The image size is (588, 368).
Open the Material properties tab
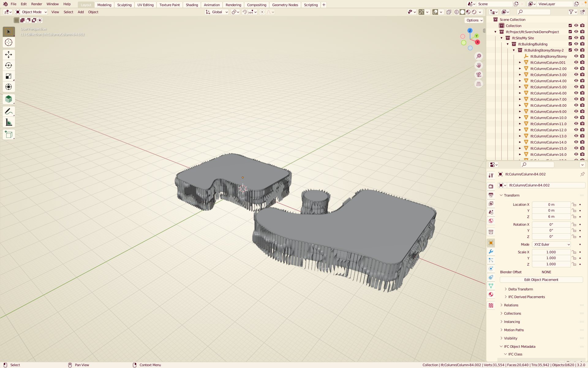tap(491, 294)
